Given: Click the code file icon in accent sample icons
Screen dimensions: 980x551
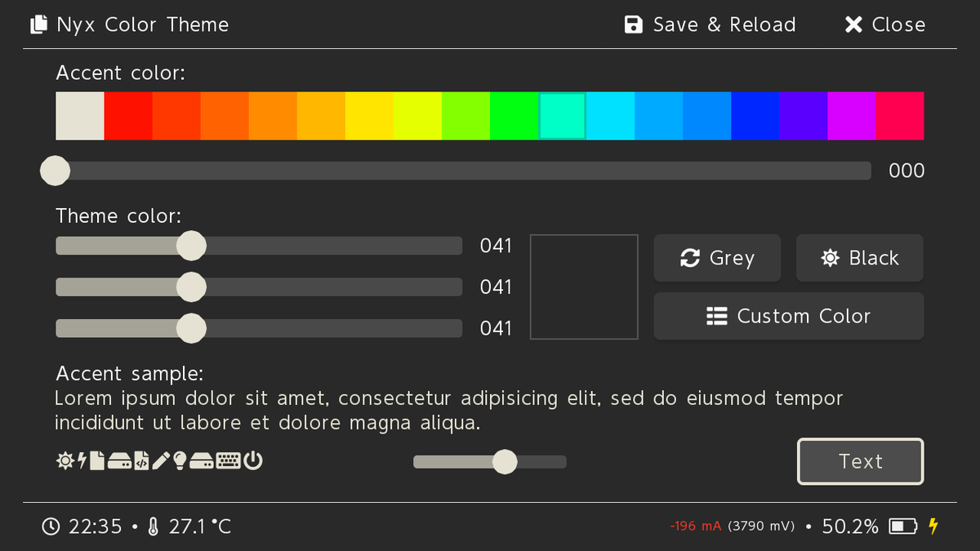Looking at the screenshot, I should click(x=141, y=460).
